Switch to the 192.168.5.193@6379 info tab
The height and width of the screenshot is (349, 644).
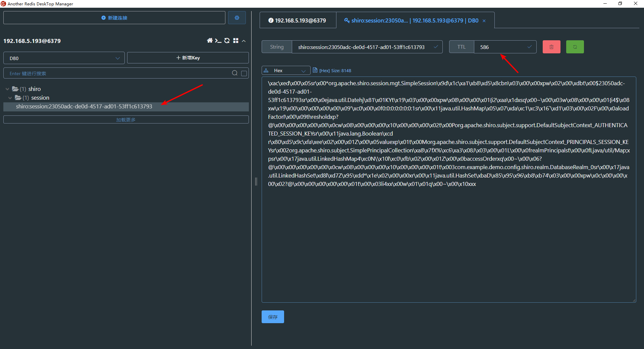click(298, 20)
